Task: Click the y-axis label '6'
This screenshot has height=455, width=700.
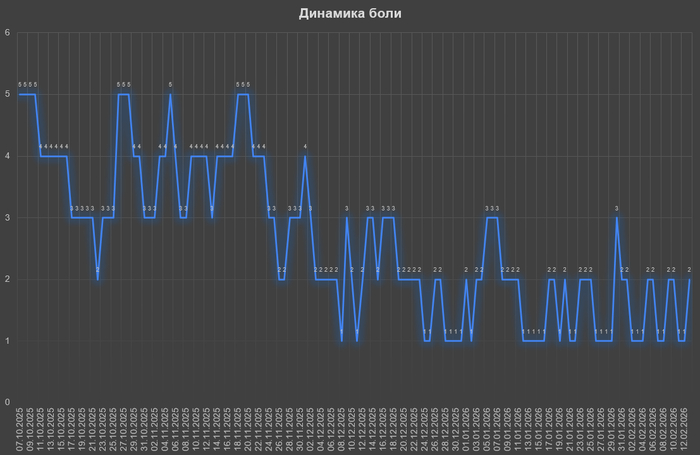Action: pyautogui.click(x=7, y=33)
